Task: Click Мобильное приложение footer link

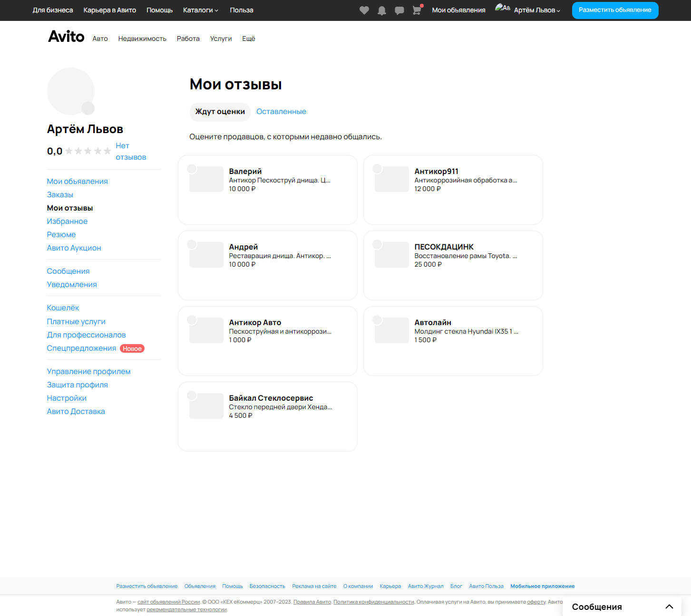Action: point(543,586)
